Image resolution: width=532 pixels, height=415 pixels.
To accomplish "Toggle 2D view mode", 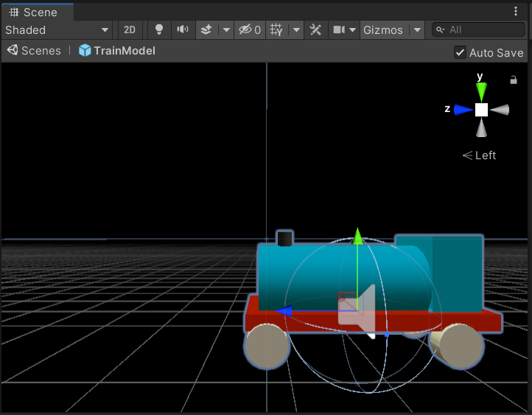I will pos(130,30).
